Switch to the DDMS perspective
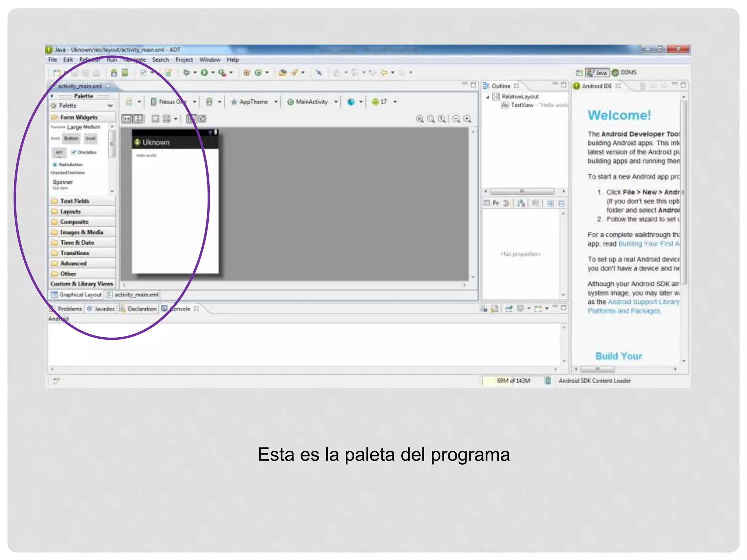Screen dimensions: 747x560 coord(624,73)
